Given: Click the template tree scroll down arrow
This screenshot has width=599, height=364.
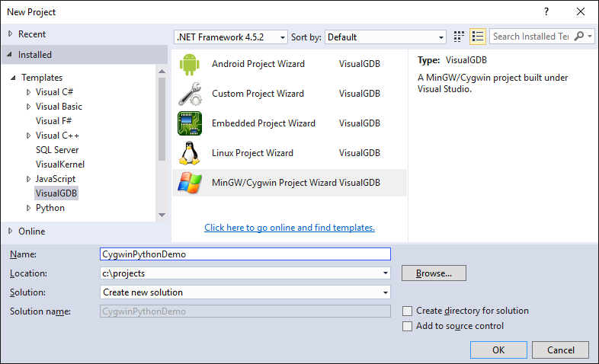Looking at the screenshot, I should pyautogui.click(x=162, y=216).
